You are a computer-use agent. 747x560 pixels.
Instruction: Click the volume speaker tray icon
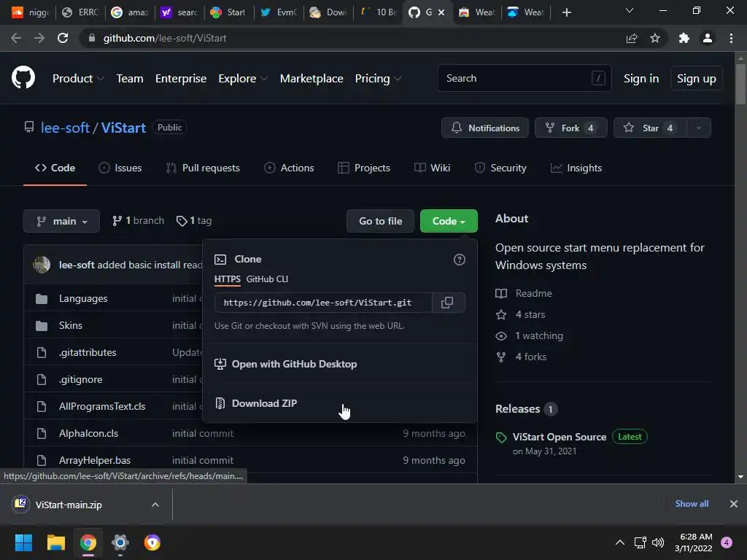658,542
